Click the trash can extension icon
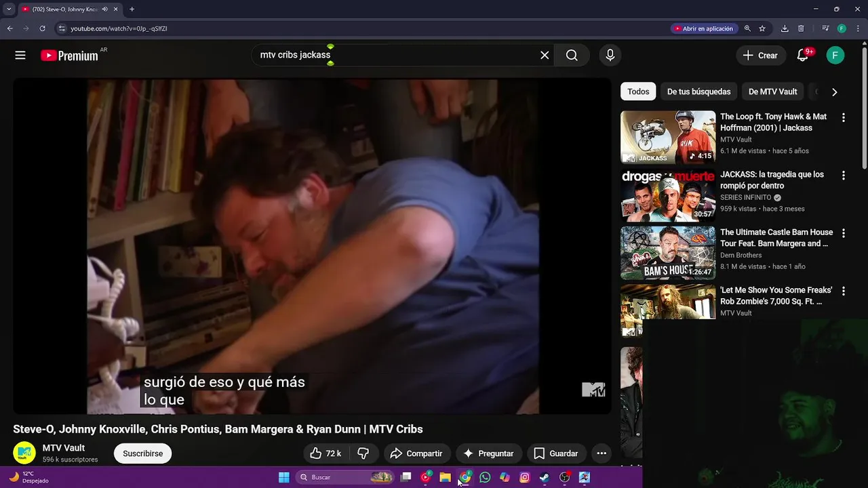This screenshot has height=488, width=868. click(801, 28)
